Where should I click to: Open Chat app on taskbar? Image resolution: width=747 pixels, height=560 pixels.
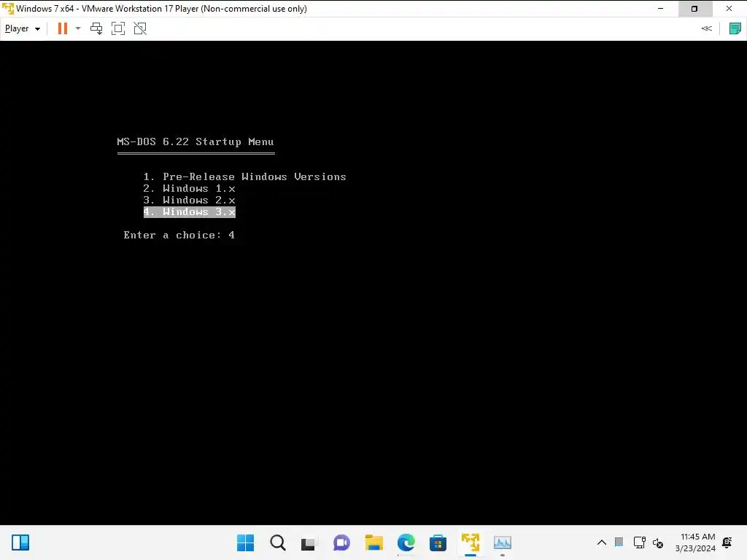pyautogui.click(x=341, y=542)
